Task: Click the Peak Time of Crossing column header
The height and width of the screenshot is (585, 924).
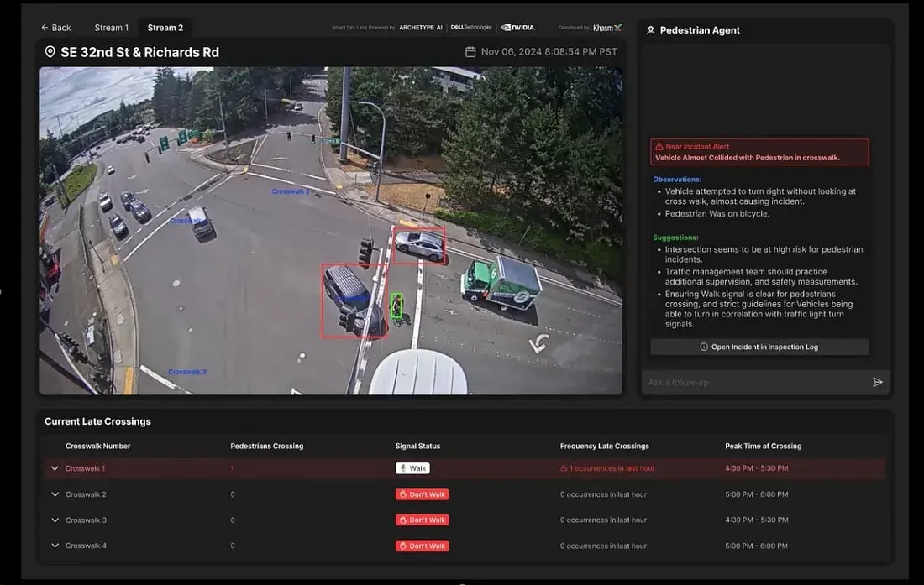Action: click(763, 447)
